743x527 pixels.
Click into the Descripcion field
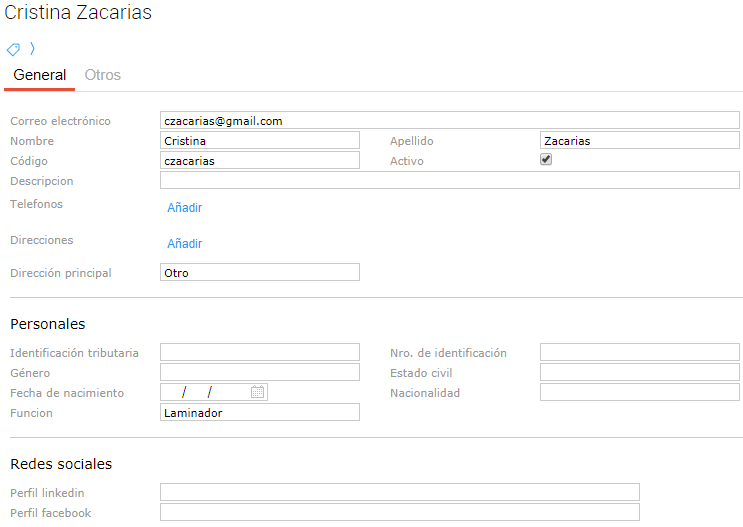coord(449,180)
